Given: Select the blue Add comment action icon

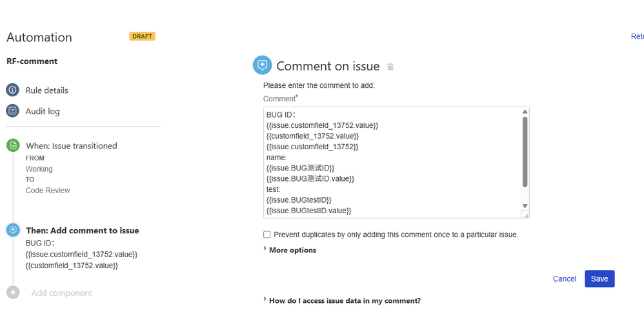Looking at the screenshot, I should [13, 230].
